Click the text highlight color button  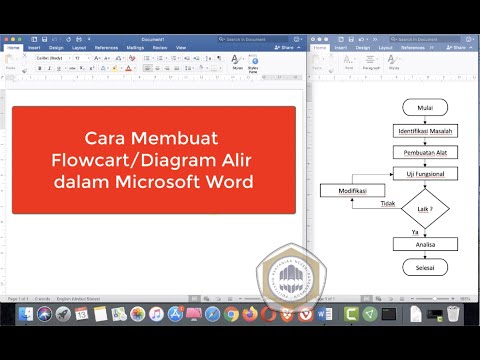click(x=115, y=68)
